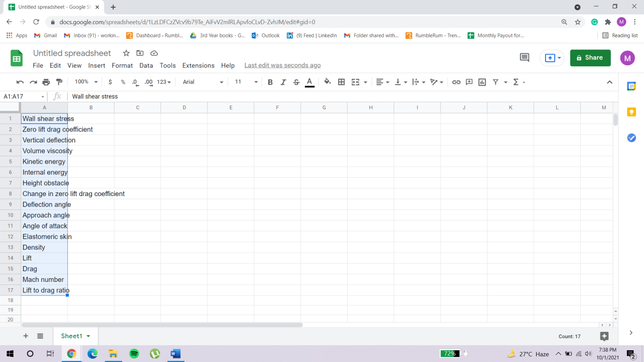The height and width of the screenshot is (362, 644).
Task: Toggle bold formatting
Action: (270, 82)
